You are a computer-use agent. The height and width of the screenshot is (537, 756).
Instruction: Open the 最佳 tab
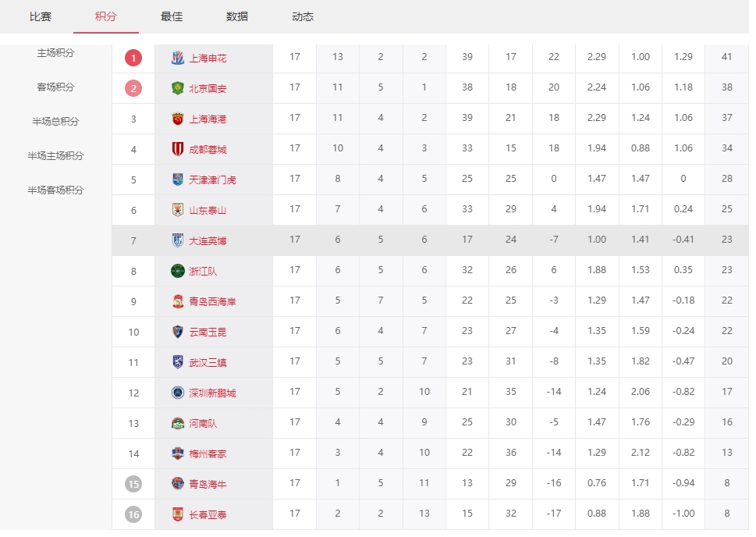click(x=172, y=16)
